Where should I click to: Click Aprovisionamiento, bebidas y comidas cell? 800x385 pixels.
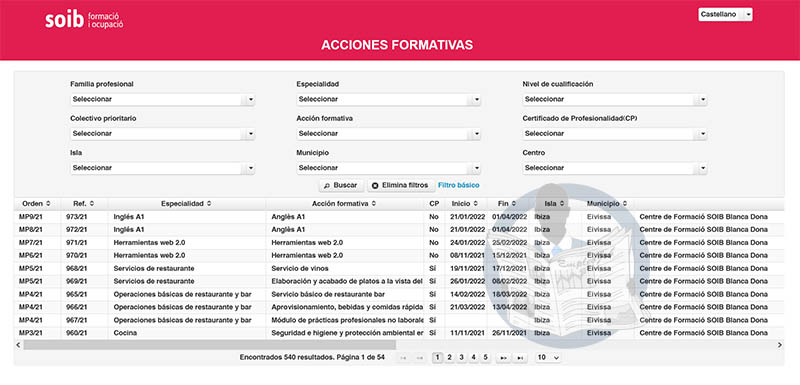coord(344,307)
